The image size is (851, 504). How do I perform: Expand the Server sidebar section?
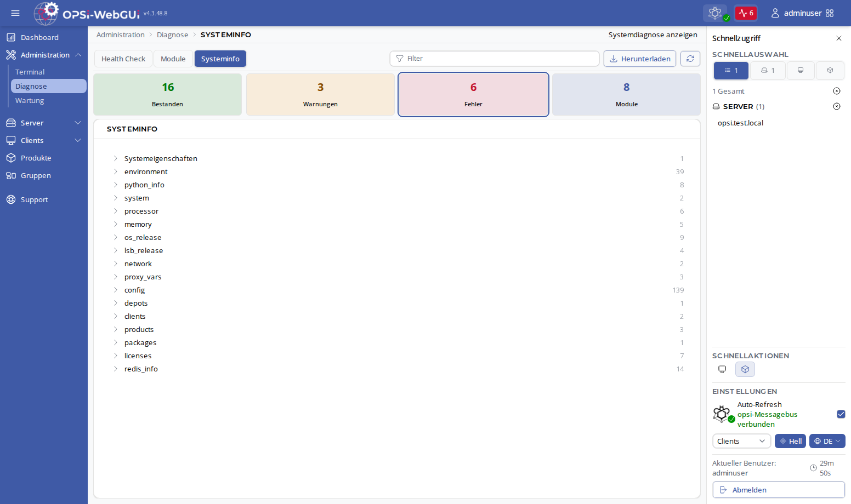pos(44,123)
